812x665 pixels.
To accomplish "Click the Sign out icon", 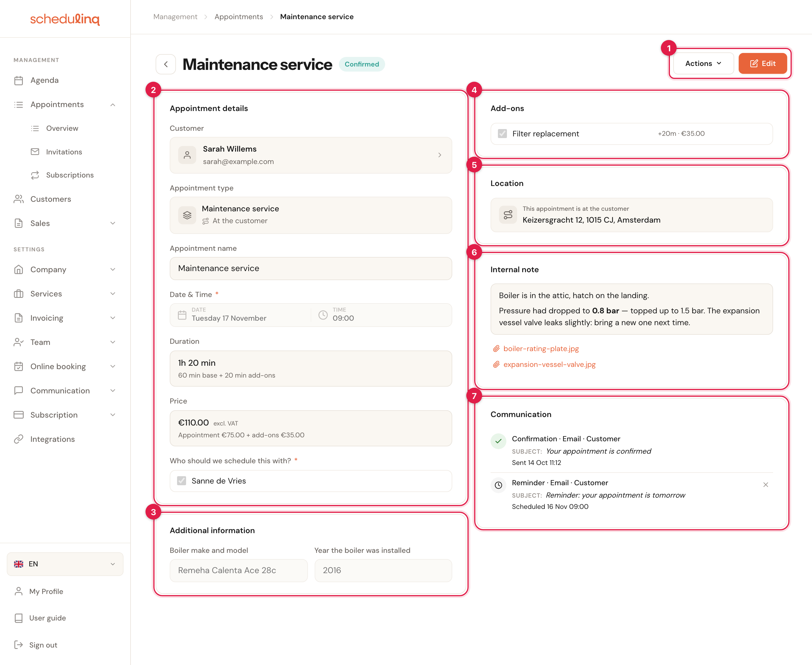I will point(18,645).
